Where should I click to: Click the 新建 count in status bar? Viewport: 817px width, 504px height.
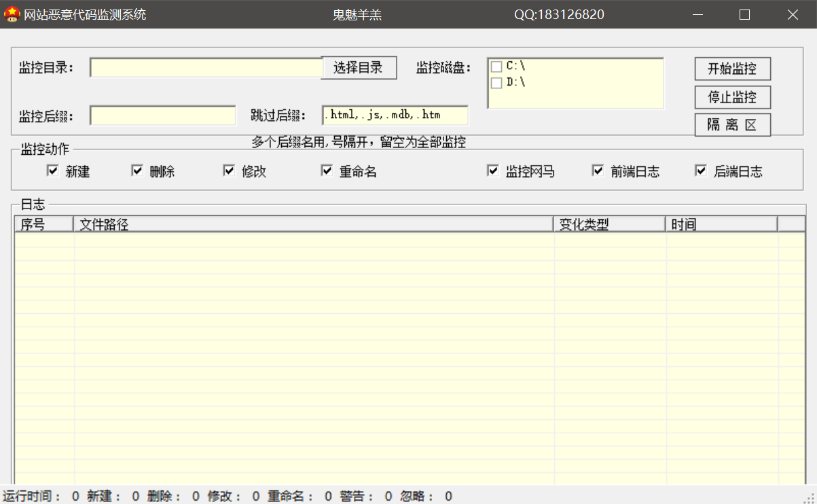coord(113,497)
